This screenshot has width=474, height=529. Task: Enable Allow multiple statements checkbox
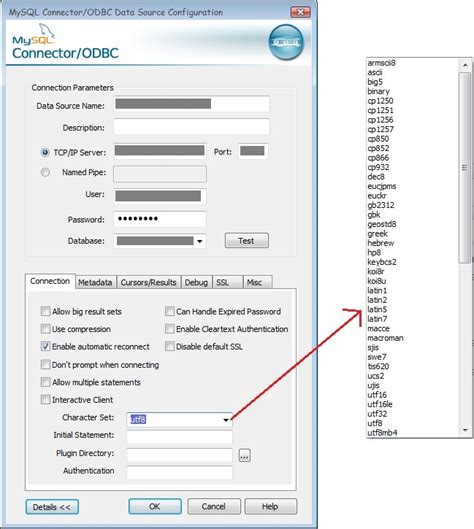coord(46,382)
